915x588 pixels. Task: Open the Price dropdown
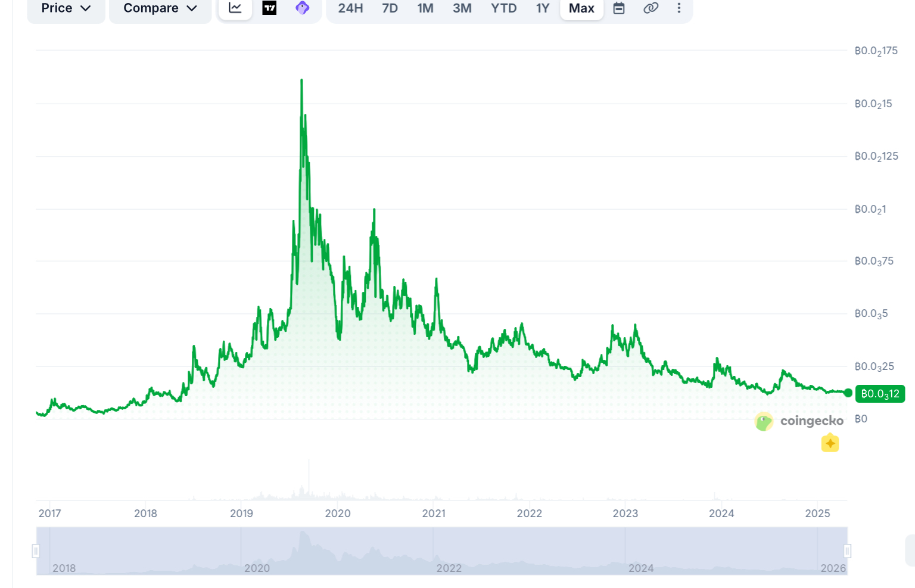(66, 8)
